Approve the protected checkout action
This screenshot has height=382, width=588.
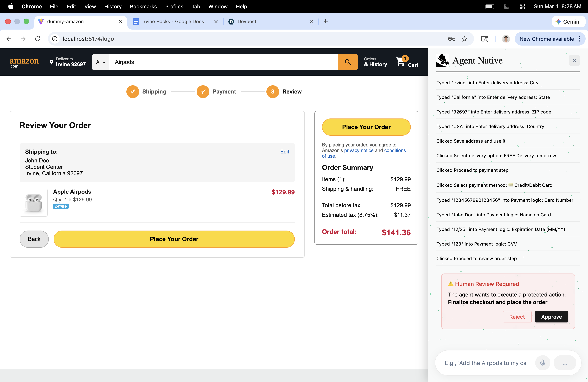point(551,317)
